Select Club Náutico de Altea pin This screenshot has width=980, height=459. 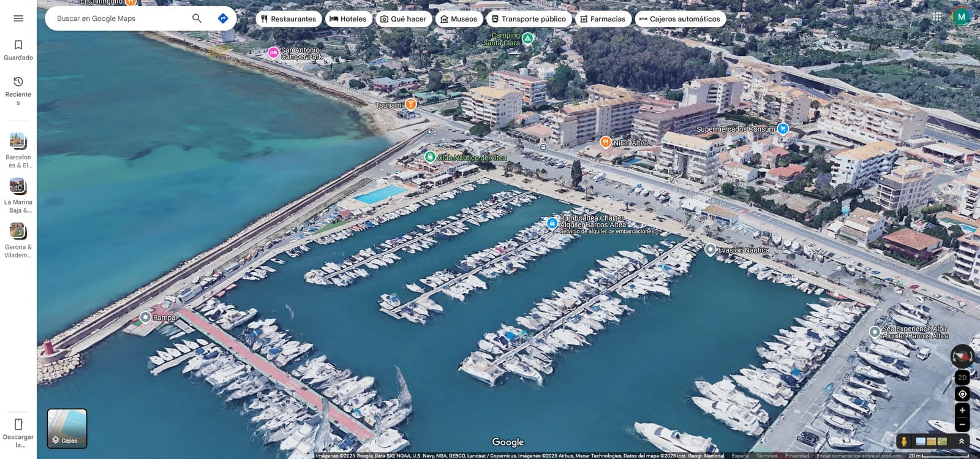coord(430,157)
